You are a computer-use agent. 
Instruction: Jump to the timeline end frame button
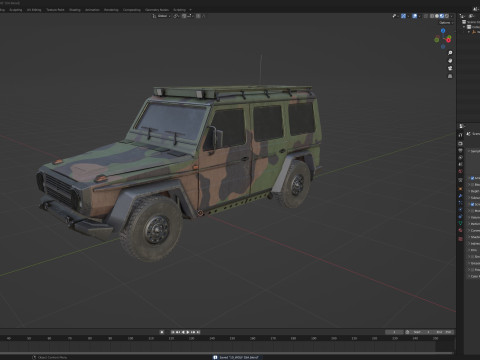point(198,332)
